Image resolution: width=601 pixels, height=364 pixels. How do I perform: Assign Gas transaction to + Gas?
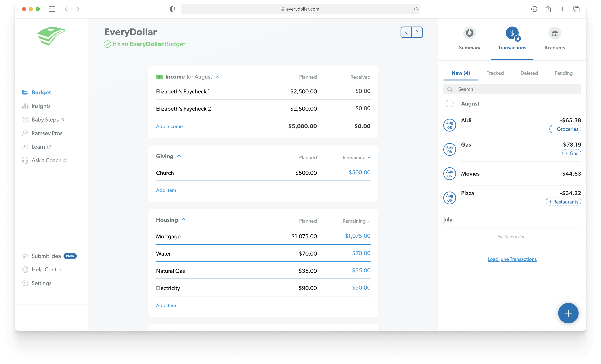pyautogui.click(x=571, y=153)
